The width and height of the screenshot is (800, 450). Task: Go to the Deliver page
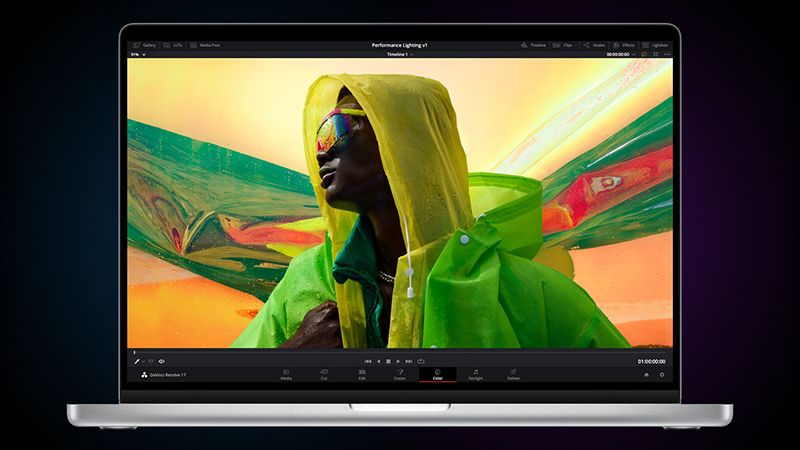click(513, 374)
